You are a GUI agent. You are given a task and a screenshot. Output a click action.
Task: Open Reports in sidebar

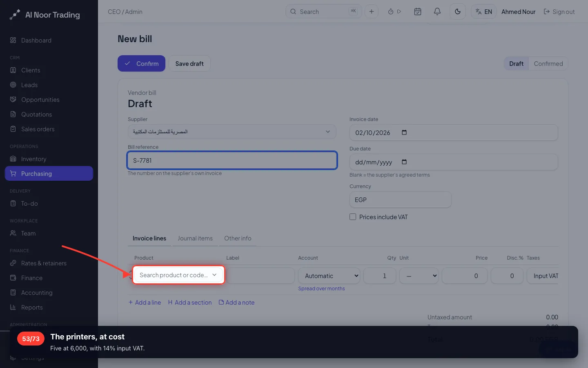pos(49,307)
